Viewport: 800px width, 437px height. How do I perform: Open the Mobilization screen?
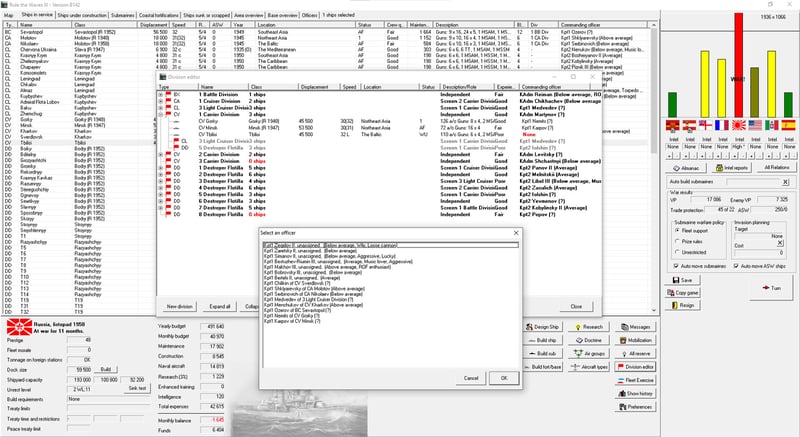pos(636,340)
